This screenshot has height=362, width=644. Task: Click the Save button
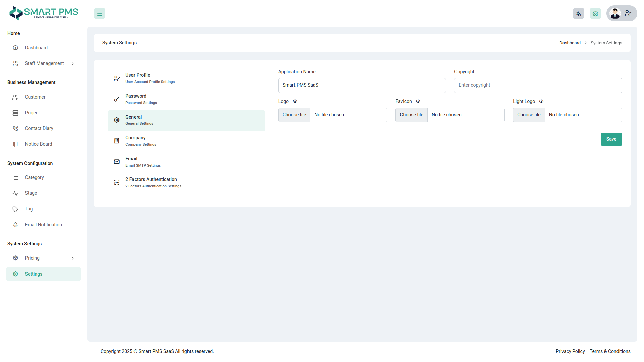611,139
